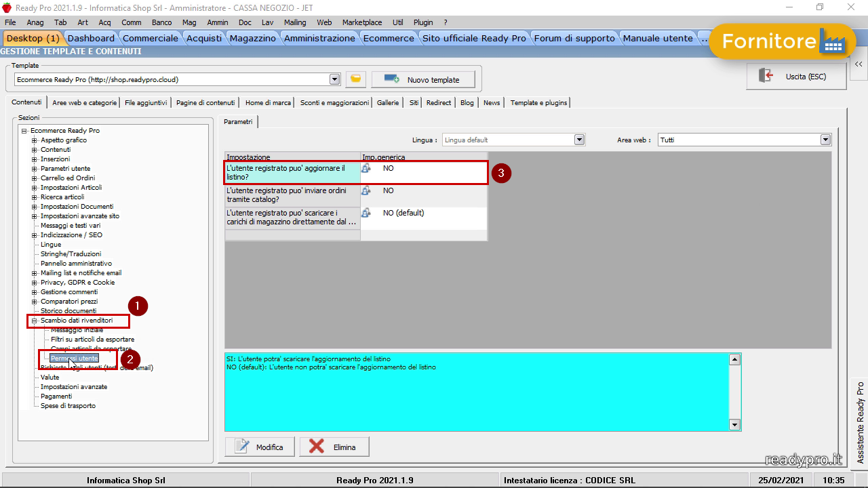868x488 pixels.
Task: Click description box scrollbar down arrow
Action: tap(734, 424)
